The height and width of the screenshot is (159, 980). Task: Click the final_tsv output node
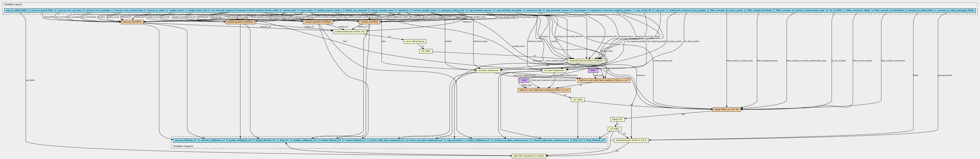(x=284, y=140)
